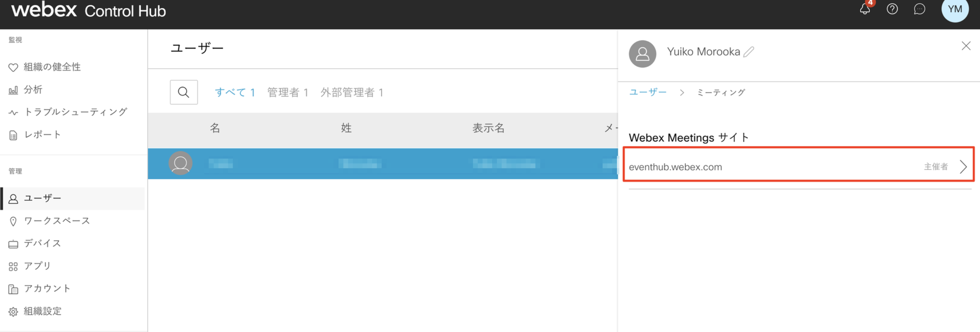980x332 pixels.
Task: Click the 管理 section label
Action: point(15,171)
